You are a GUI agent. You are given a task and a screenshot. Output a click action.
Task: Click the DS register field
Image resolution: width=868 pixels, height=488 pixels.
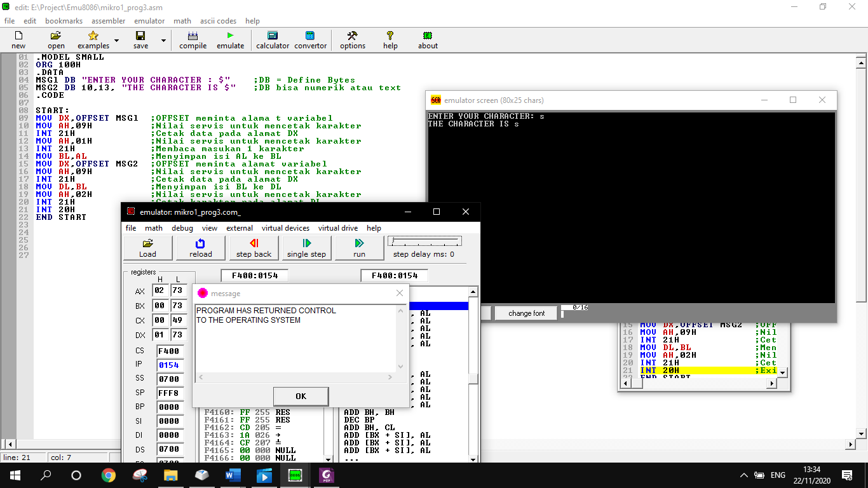pyautogui.click(x=169, y=449)
